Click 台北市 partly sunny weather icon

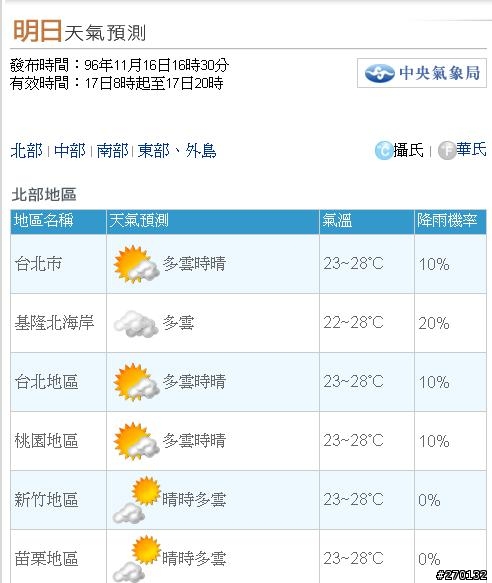tap(136, 264)
